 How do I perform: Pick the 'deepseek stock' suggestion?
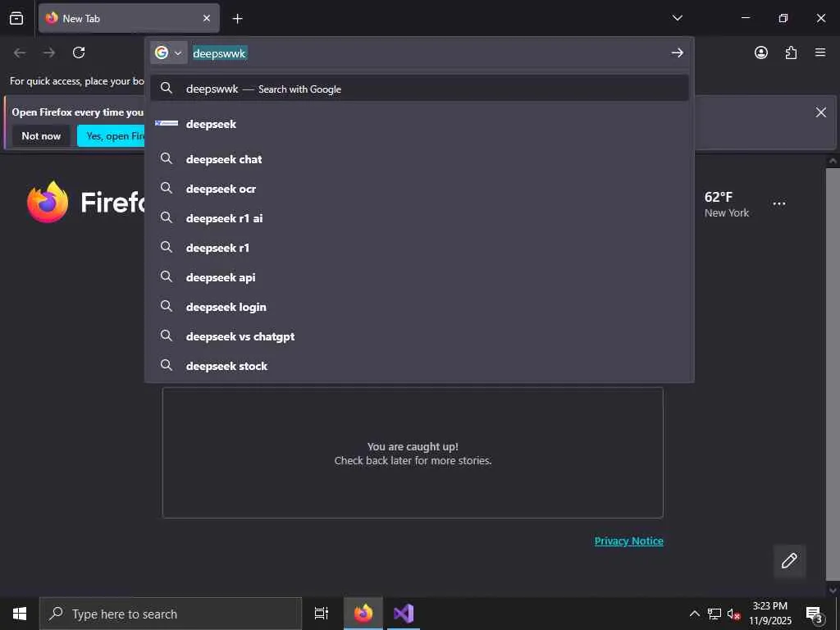point(419,365)
